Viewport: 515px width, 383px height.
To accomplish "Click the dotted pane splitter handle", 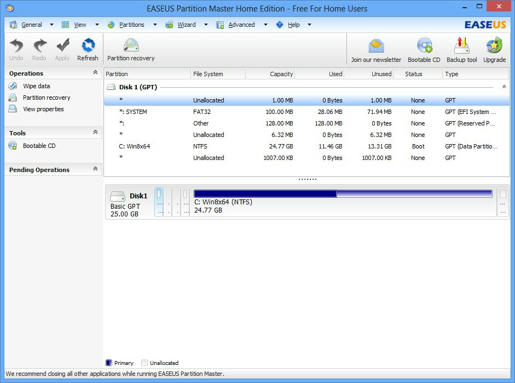I will [307, 179].
